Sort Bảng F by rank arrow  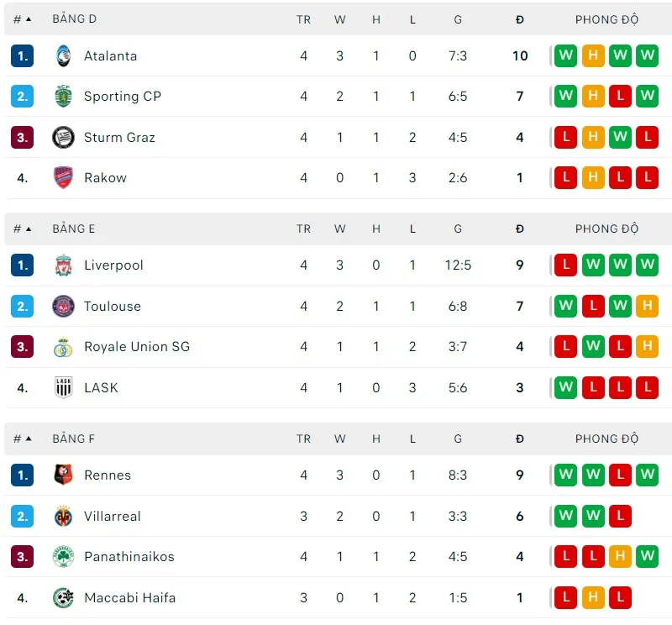(x=29, y=439)
